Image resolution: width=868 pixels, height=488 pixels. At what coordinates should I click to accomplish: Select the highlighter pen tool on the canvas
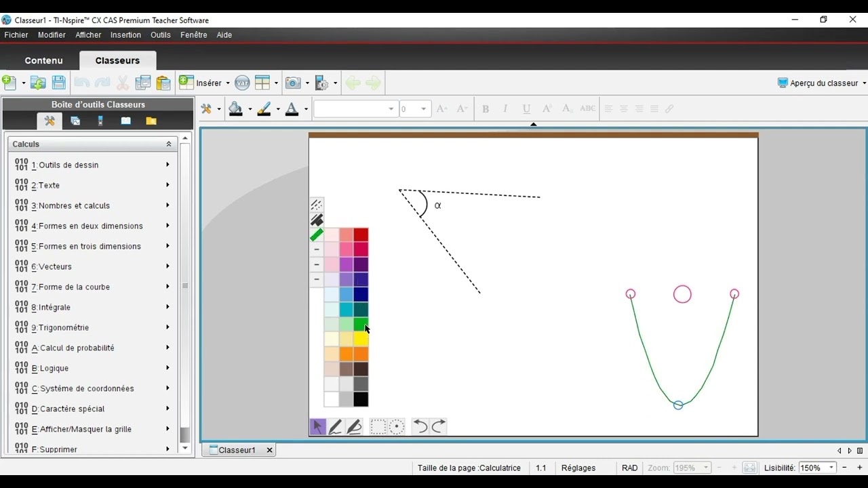pos(354,426)
